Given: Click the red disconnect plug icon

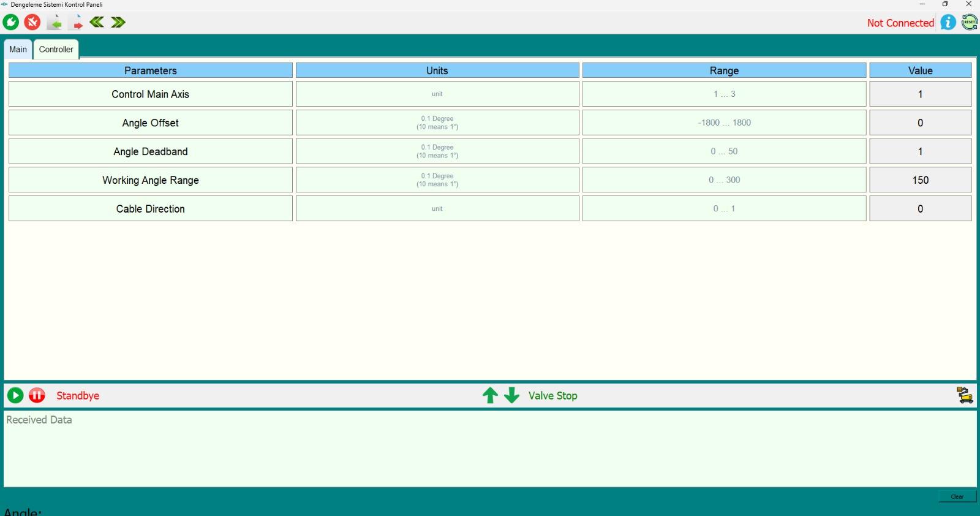Looking at the screenshot, I should pos(32,23).
